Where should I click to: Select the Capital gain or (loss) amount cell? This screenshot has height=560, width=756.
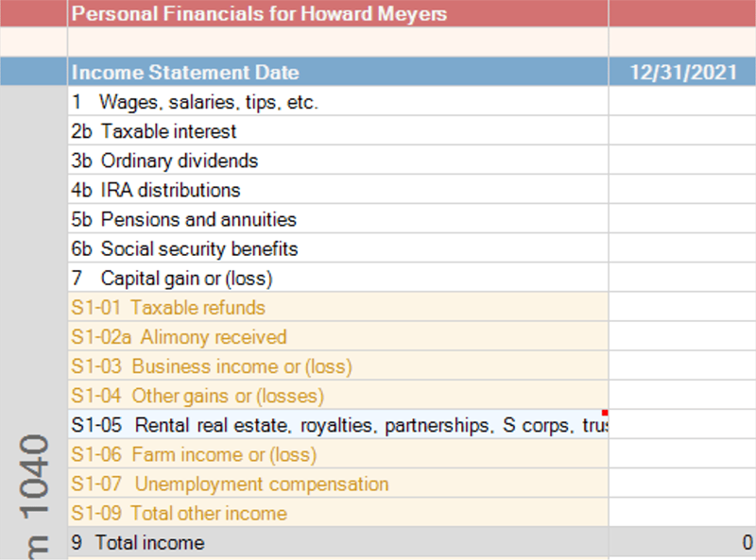pos(682,277)
